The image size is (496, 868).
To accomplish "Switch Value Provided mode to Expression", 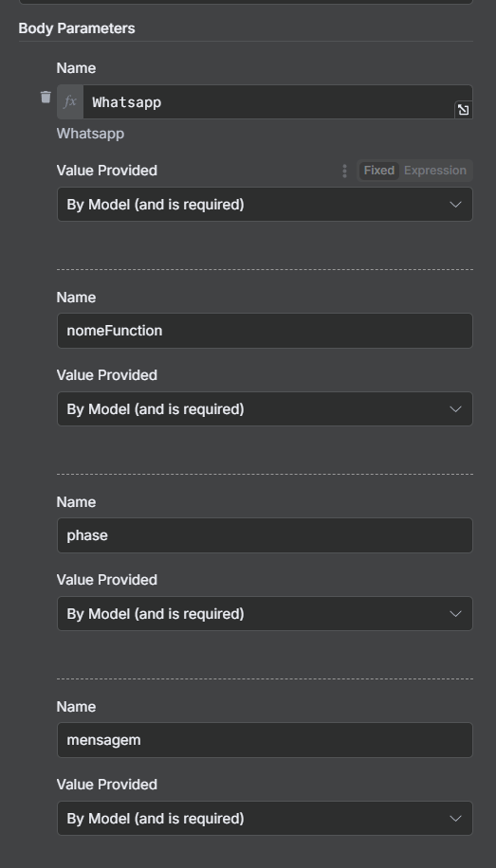I will (x=435, y=171).
